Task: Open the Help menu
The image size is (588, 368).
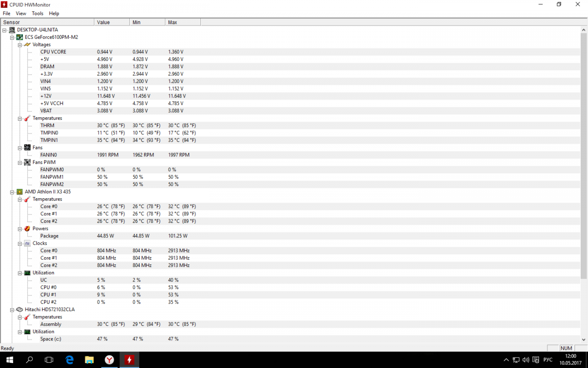Action: (x=54, y=13)
